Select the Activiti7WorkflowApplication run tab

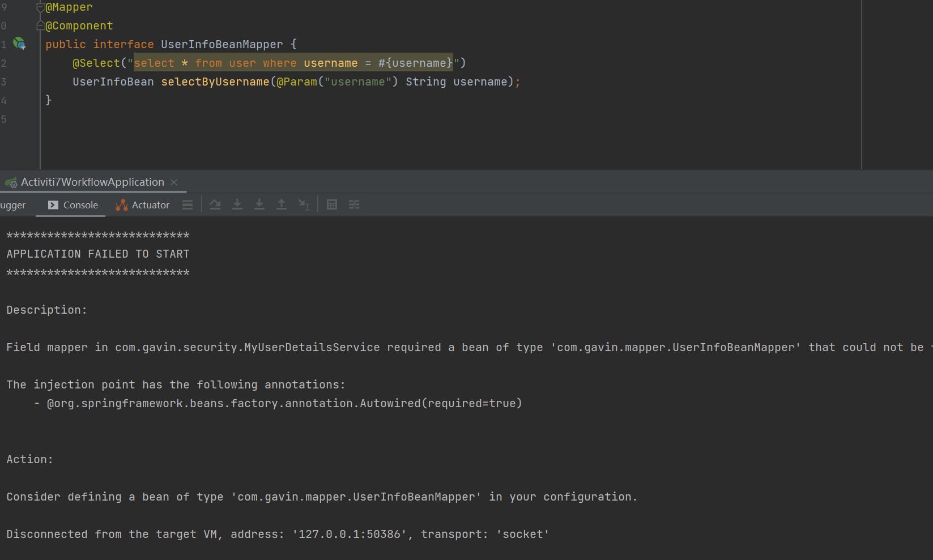(x=92, y=182)
